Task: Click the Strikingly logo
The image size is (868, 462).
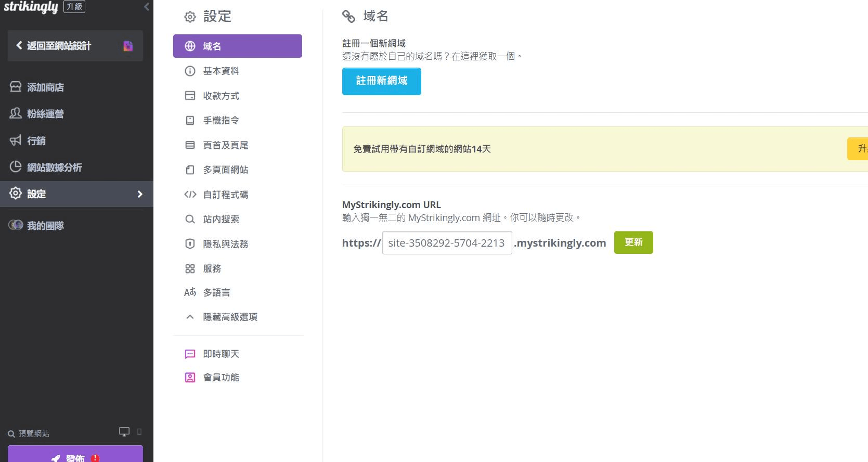Action: coord(31,7)
